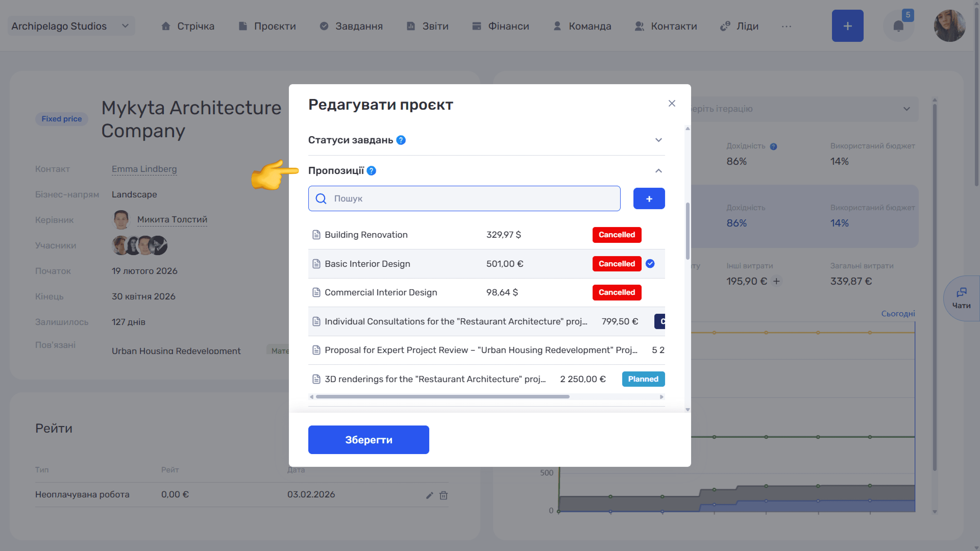The width and height of the screenshot is (980, 551).
Task: Select Individual Consultations proposal row
Action: 486,321
